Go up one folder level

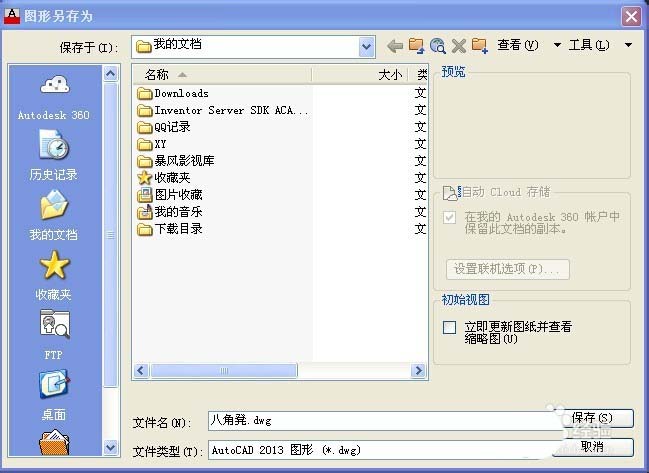tap(416, 46)
